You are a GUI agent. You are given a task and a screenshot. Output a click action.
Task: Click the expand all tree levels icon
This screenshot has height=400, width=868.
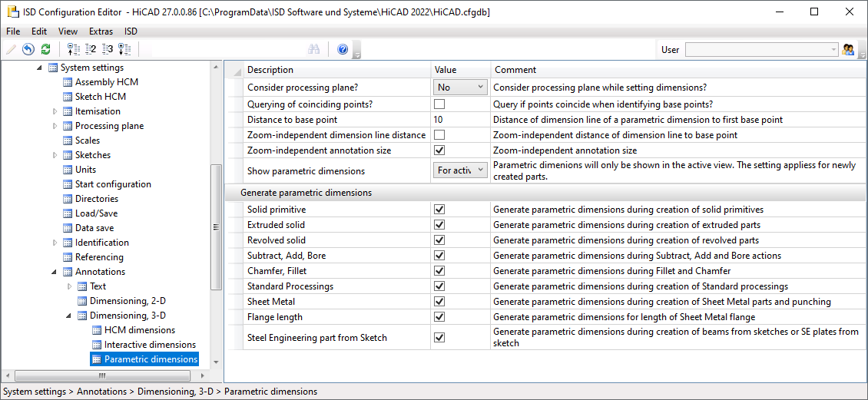[124, 49]
